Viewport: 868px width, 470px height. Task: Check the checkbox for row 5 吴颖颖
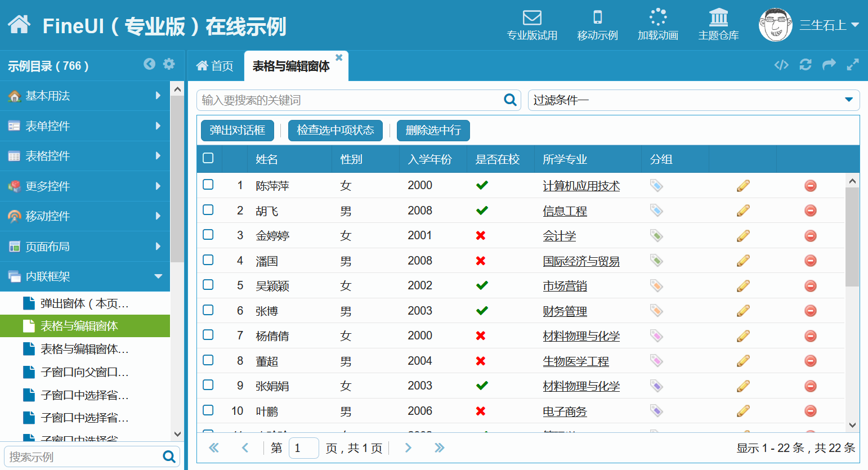point(208,285)
